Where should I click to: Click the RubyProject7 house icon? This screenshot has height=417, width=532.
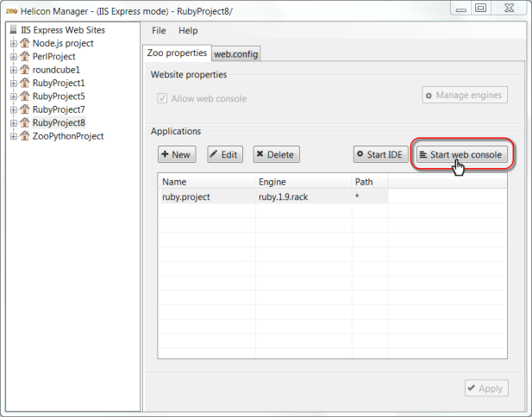click(x=25, y=109)
